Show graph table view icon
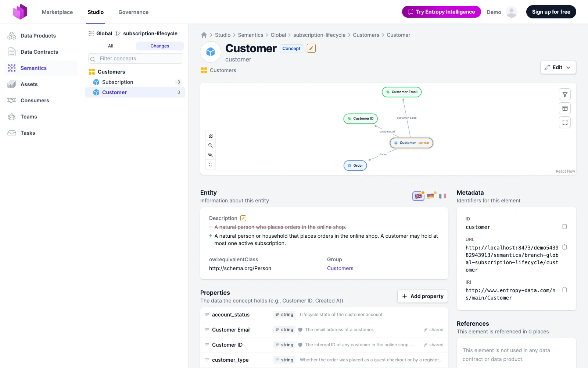The image size is (588, 368). [565, 109]
